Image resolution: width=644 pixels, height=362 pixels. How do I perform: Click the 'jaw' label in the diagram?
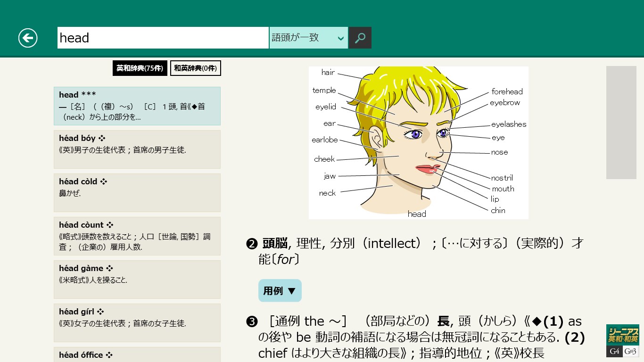[x=330, y=176]
